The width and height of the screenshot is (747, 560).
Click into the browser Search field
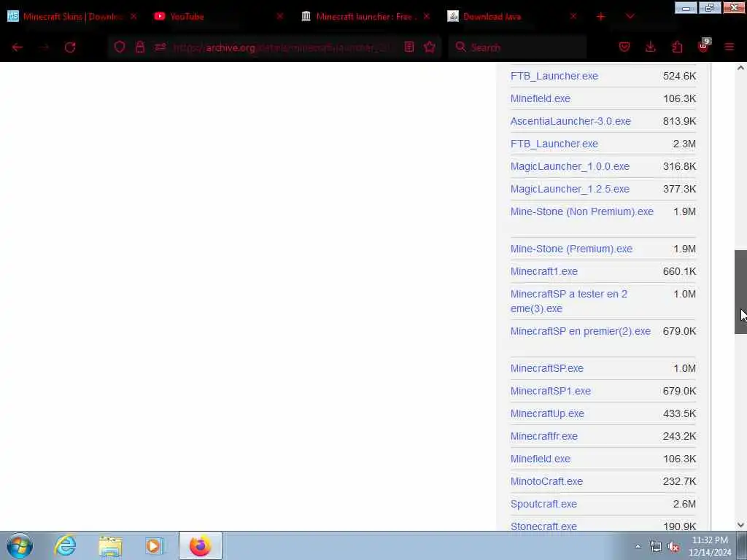click(517, 47)
